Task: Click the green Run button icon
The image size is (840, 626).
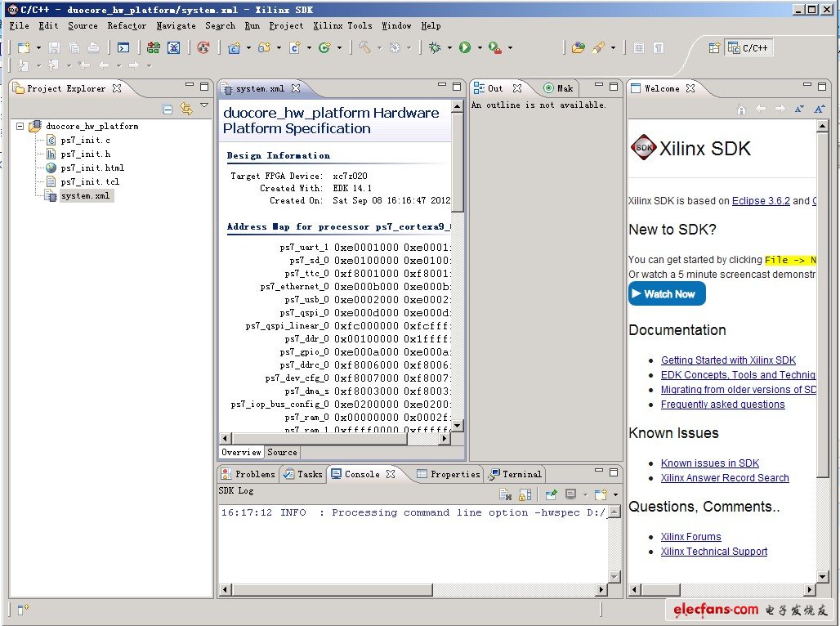Action: [x=464, y=48]
